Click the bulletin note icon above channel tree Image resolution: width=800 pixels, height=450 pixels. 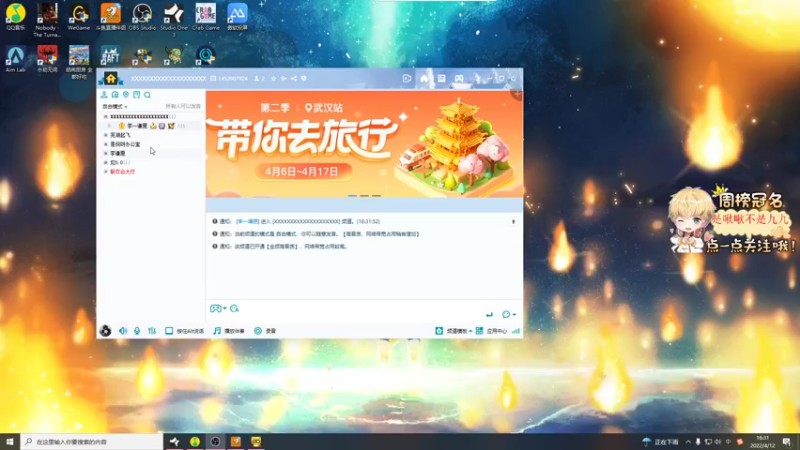(x=136, y=95)
